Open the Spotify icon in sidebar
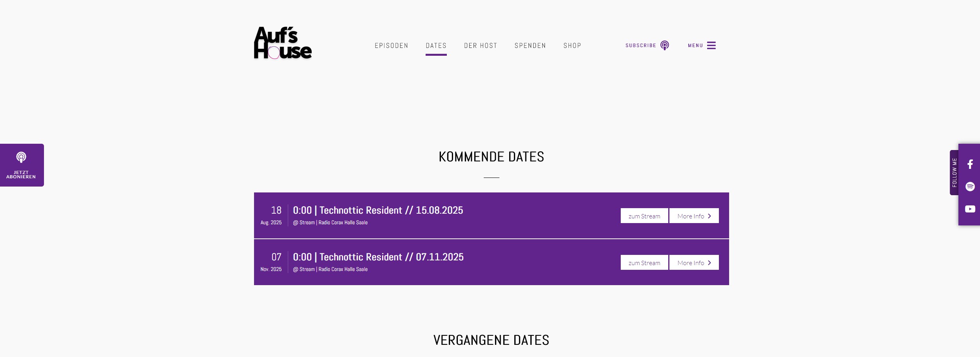The width and height of the screenshot is (980, 357). tap(970, 187)
